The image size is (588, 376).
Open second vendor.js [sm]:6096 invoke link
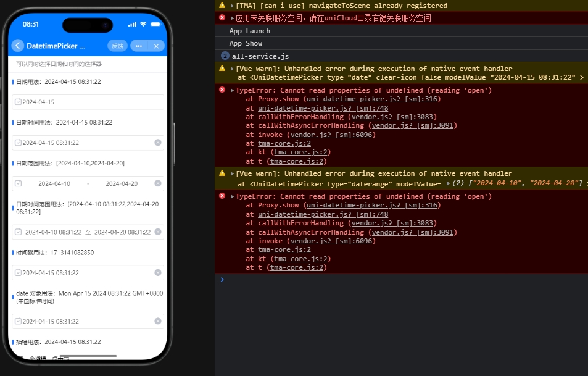(331, 241)
